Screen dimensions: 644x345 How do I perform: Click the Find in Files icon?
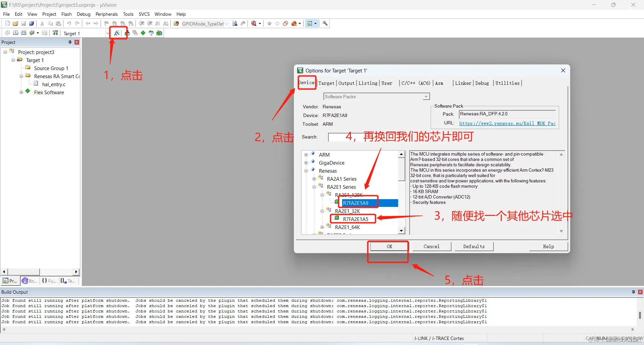tap(176, 23)
